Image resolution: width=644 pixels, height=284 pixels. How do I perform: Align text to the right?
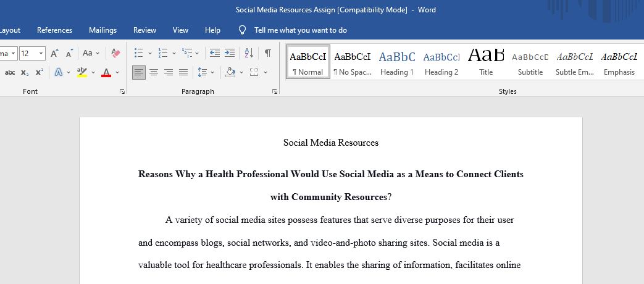point(169,73)
